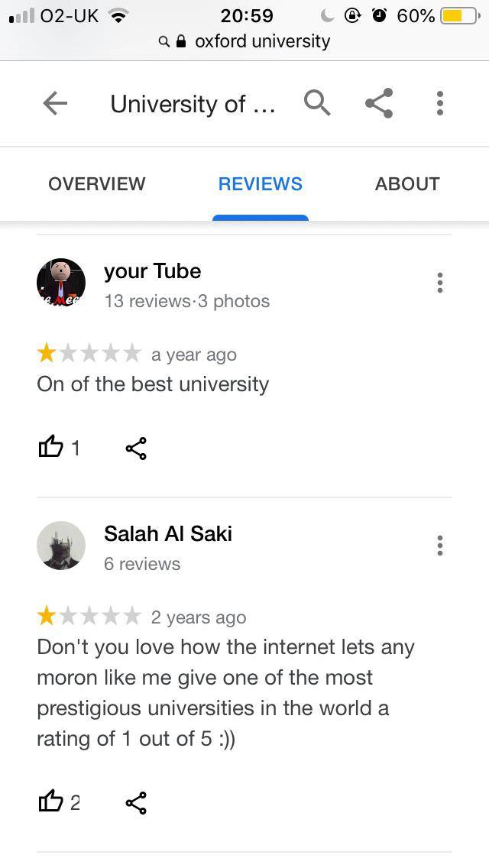This screenshot has width=489, height=868.
Task: Like the your Tube review
Action: pyautogui.click(x=51, y=447)
